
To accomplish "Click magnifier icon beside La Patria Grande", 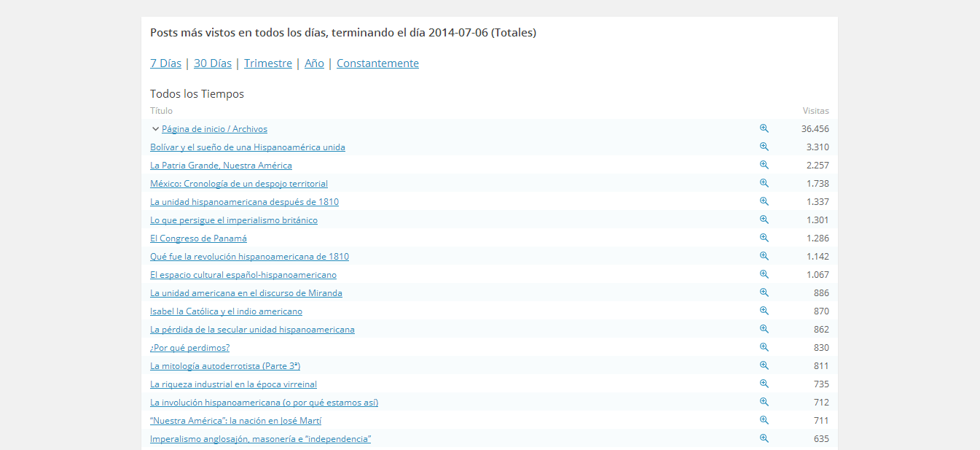I will tap(764, 165).
